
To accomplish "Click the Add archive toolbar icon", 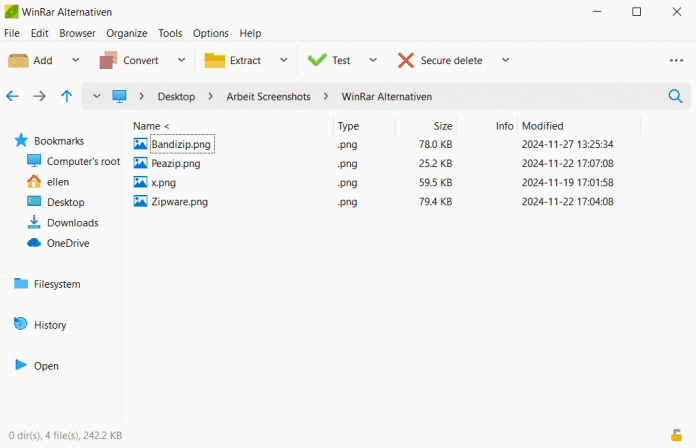I will click(19, 60).
